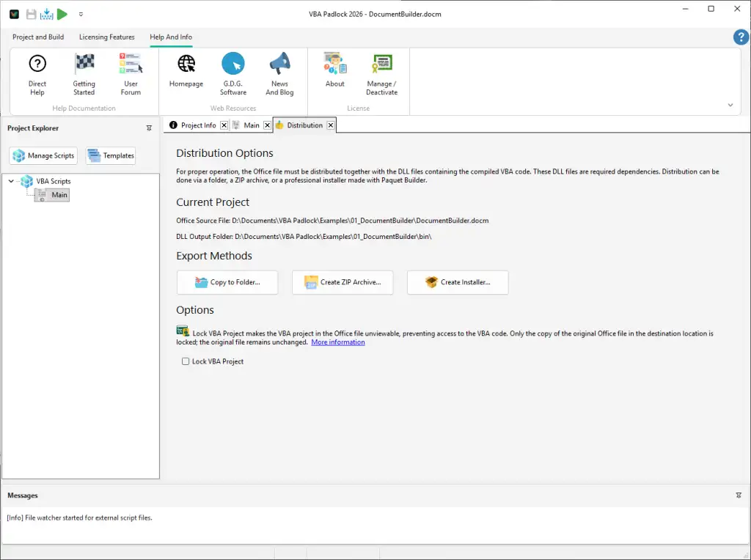751x560 pixels.
Task: Open the quick access toolbar dropdown
Action: pyautogui.click(x=81, y=14)
